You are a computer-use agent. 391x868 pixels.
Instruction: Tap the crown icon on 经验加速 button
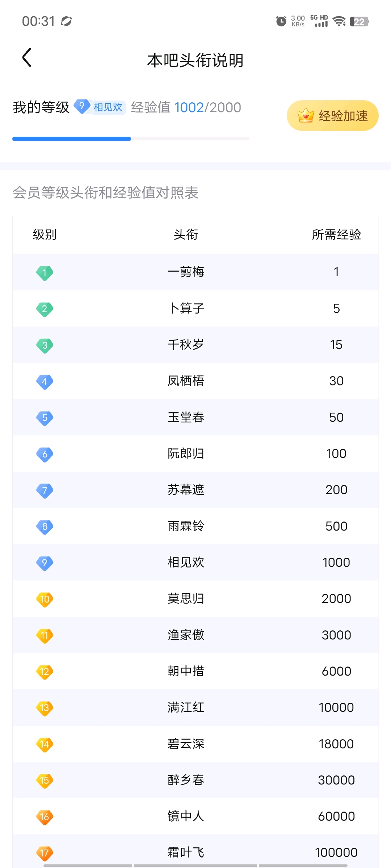(305, 116)
